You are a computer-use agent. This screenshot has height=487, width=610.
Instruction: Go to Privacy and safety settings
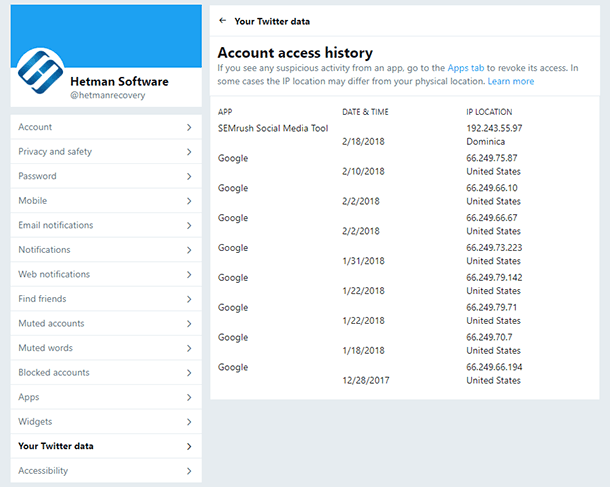click(106, 151)
